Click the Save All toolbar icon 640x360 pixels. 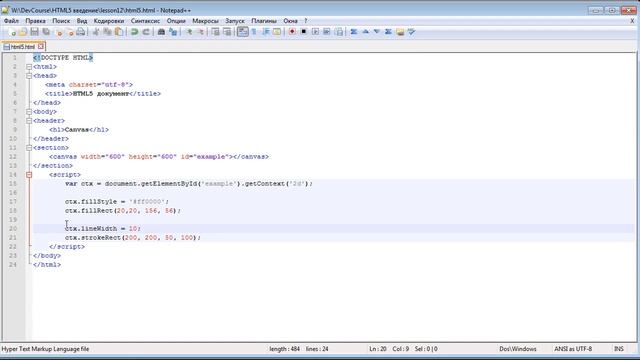click(x=46, y=32)
